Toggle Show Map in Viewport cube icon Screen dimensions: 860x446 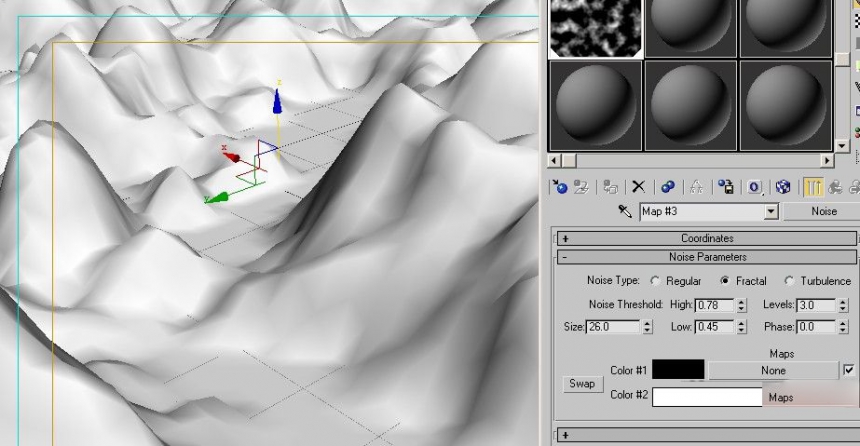pos(783,187)
